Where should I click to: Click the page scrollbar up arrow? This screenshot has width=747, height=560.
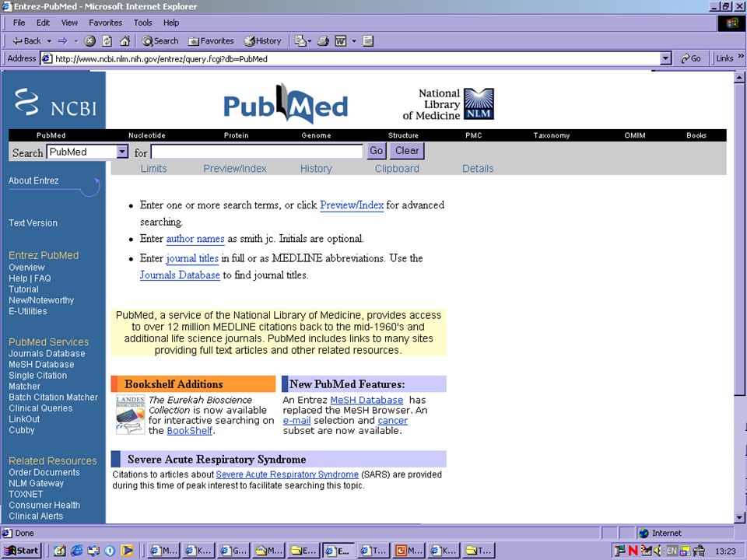(739, 77)
